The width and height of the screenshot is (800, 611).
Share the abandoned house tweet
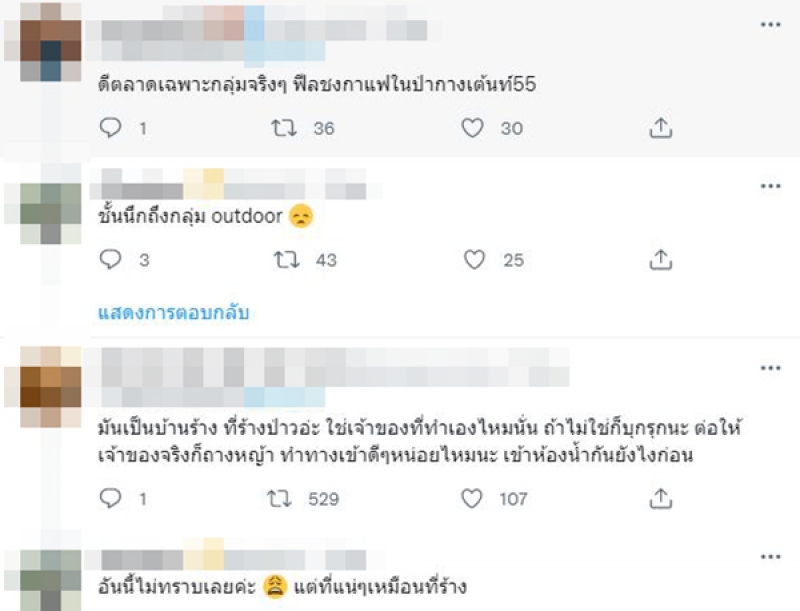click(661, 498)
